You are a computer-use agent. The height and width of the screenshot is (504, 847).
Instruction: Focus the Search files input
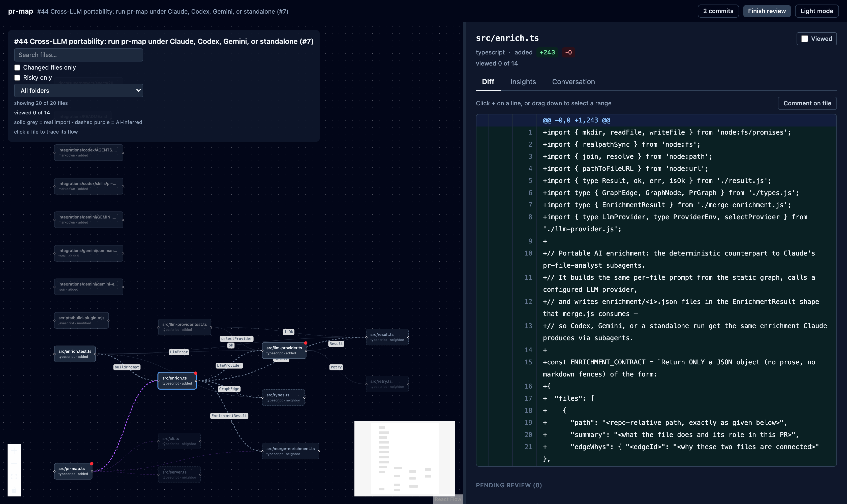coord(78,55)
